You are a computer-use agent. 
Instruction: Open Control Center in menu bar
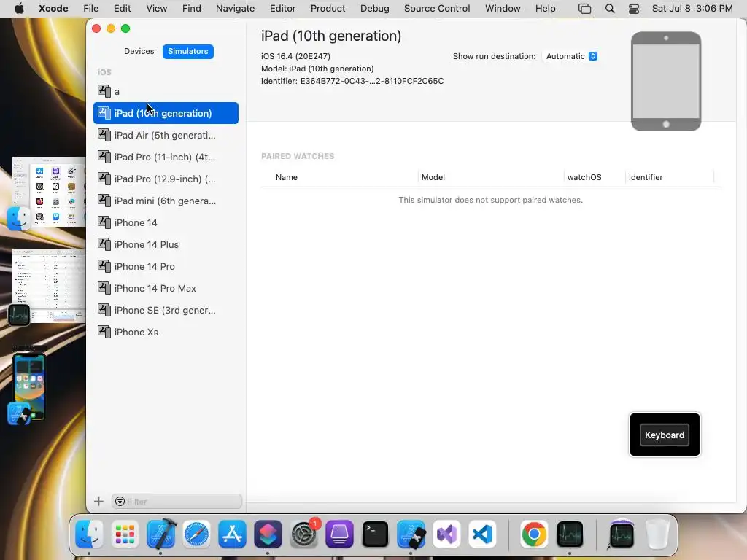(x=634, y=9)
